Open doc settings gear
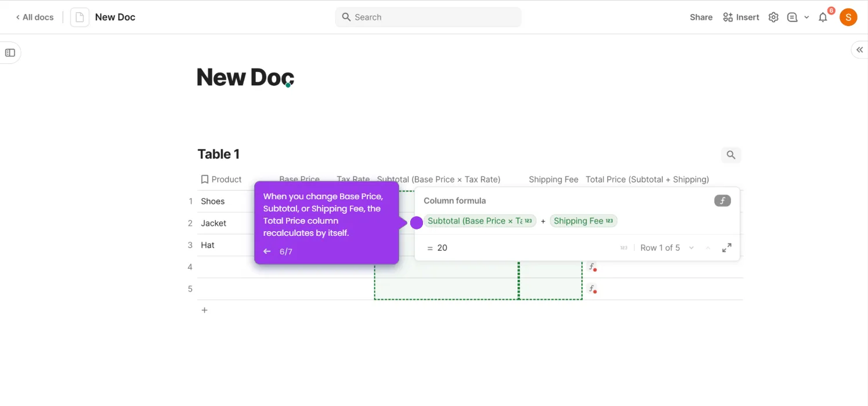Screen dimensions: 868x406 point(773,17)
